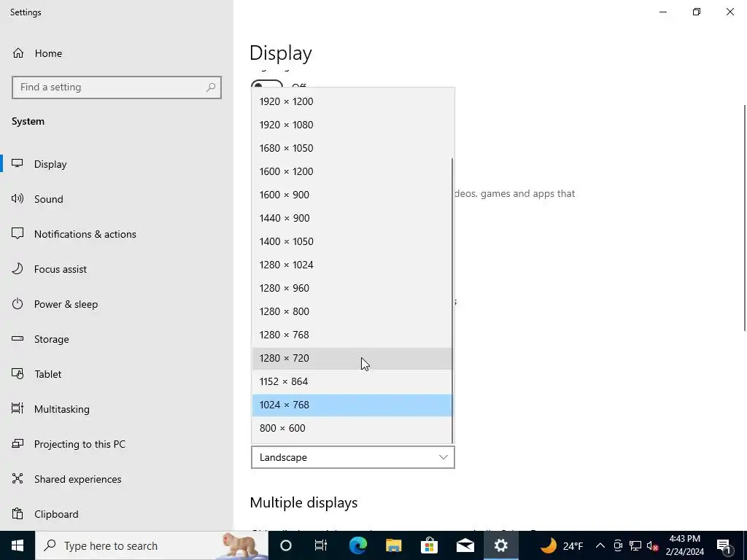Image resolution: width=747 pixels, height=560 pixels.
Task: Pick the highlighted 1280 × 720 option
Action: [352, 358]
